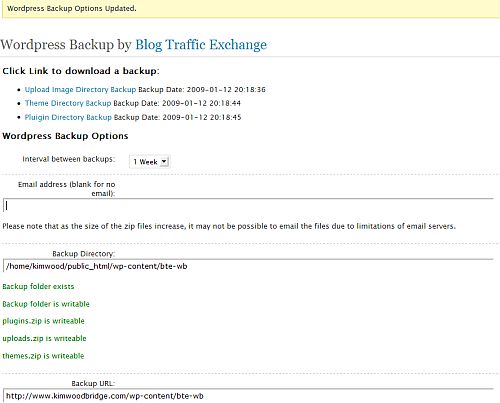Viewport: 500px width, 403px height.
Task: Click into the Backup Directory path field
Action: point(248,266)
